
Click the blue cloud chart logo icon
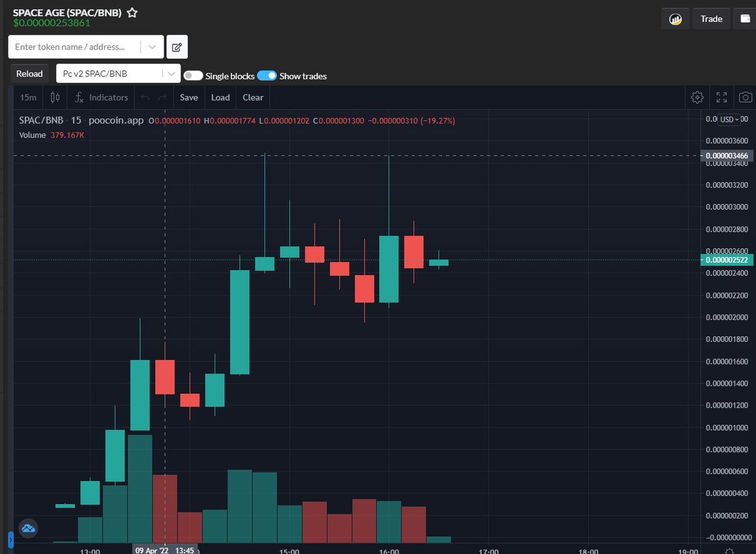[28, 528]
